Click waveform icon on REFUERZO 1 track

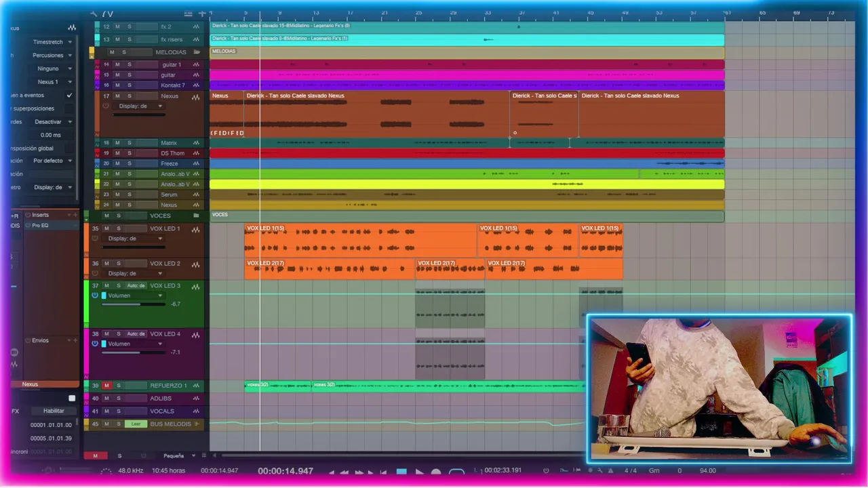[196, 386]
